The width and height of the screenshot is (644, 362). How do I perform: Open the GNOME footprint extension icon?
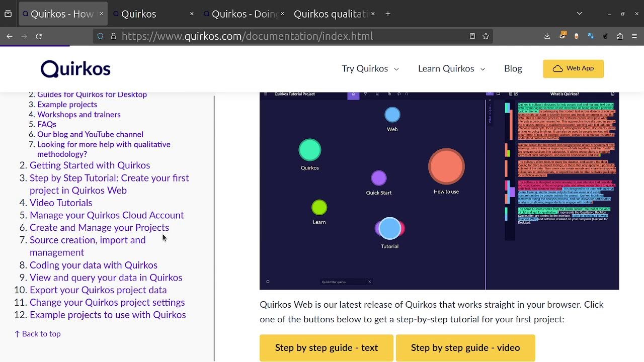(x=605, y=36)
